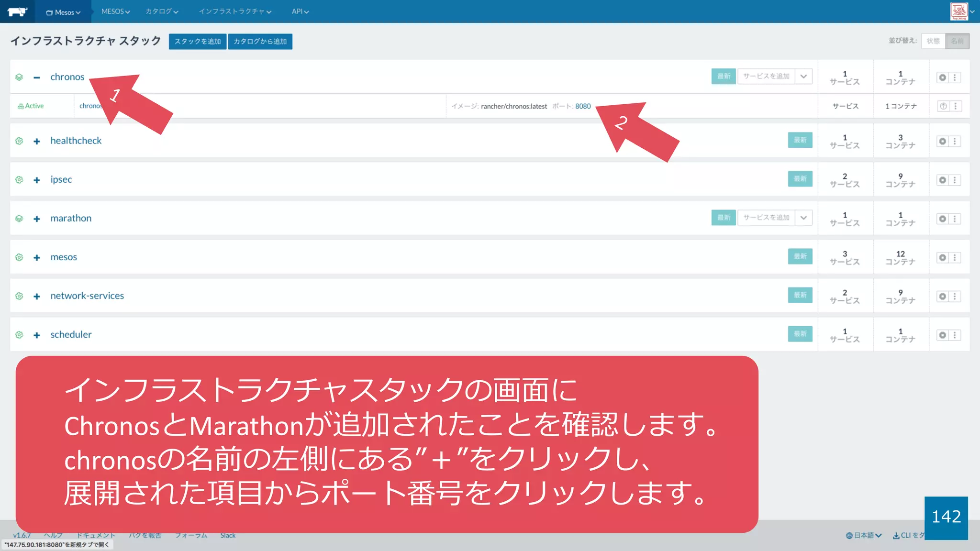Click the chronos stack layers icon

point(19,77)
